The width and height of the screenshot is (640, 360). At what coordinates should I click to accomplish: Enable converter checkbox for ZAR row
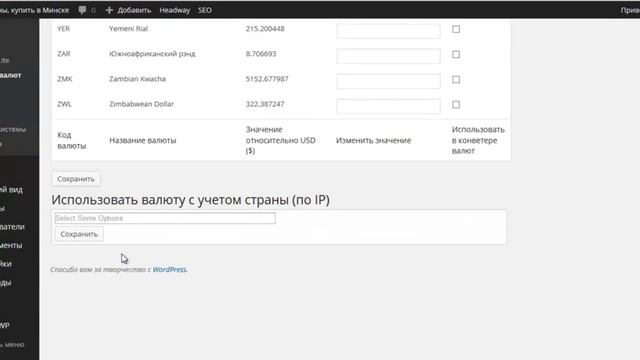456,54
